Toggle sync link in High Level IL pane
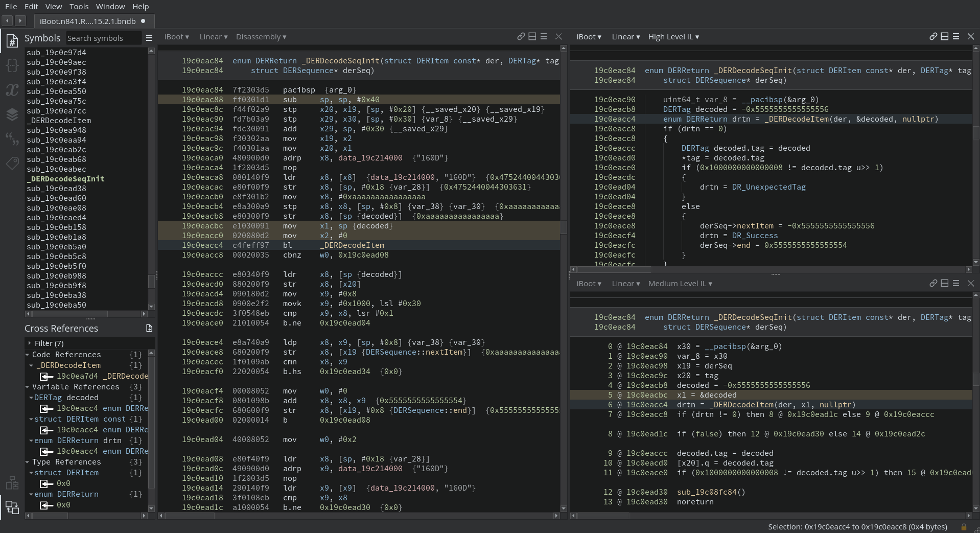Image resolution: width=980 pixels, height=533 pixels. 933,37
